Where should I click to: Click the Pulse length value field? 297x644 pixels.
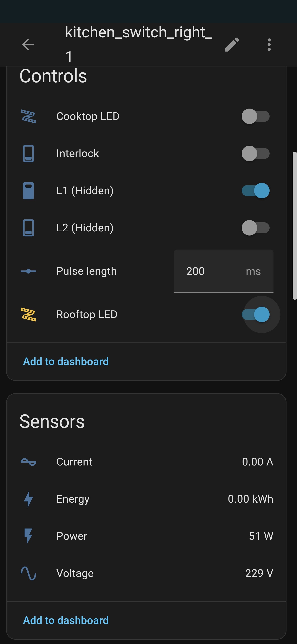tap(212, 271)
